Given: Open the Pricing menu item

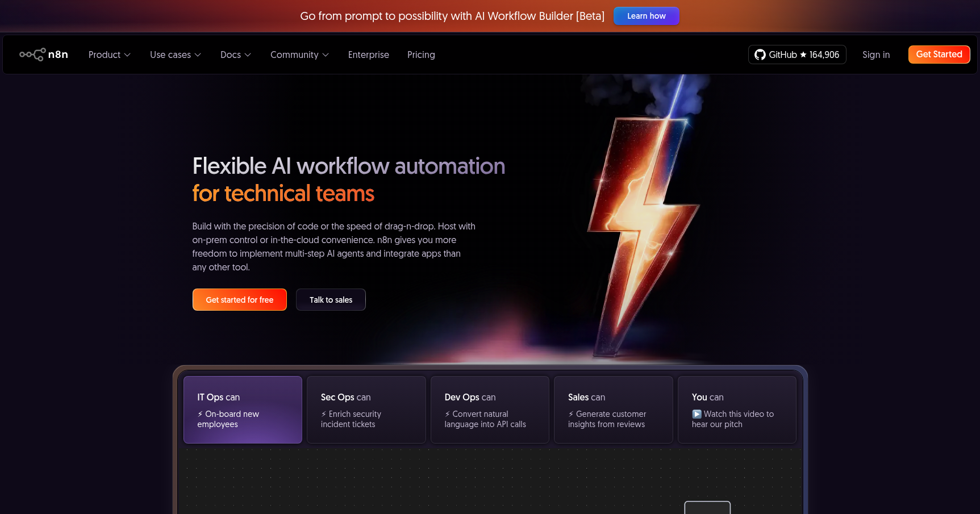Looking at the screenshot, I should coord(421,55).
